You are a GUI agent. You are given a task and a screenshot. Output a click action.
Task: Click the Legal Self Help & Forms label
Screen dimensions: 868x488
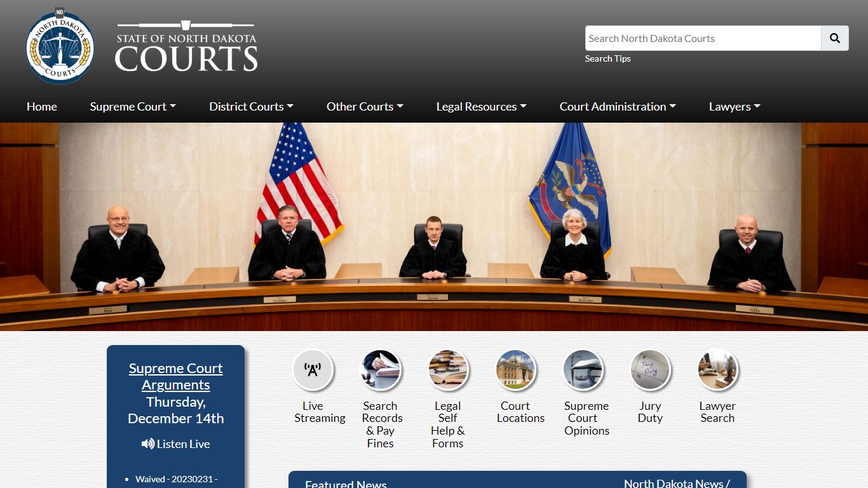point(447,424)
